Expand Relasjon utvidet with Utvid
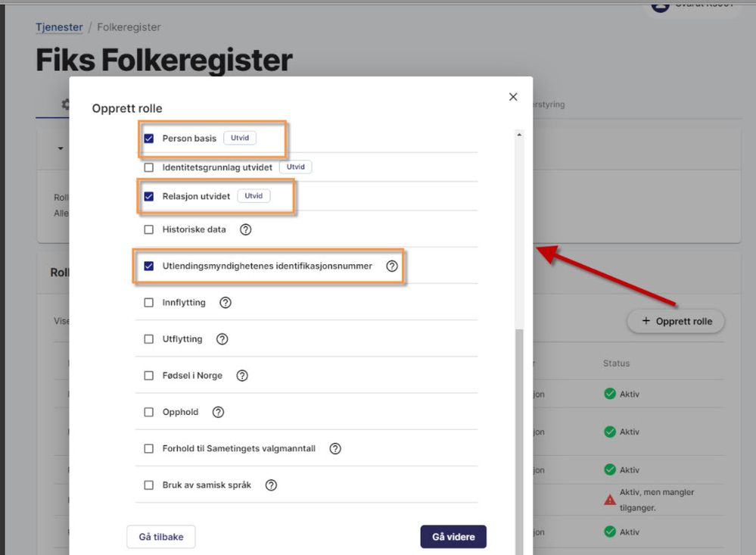This screenshot has width=756, height=555. coord(254,196)
